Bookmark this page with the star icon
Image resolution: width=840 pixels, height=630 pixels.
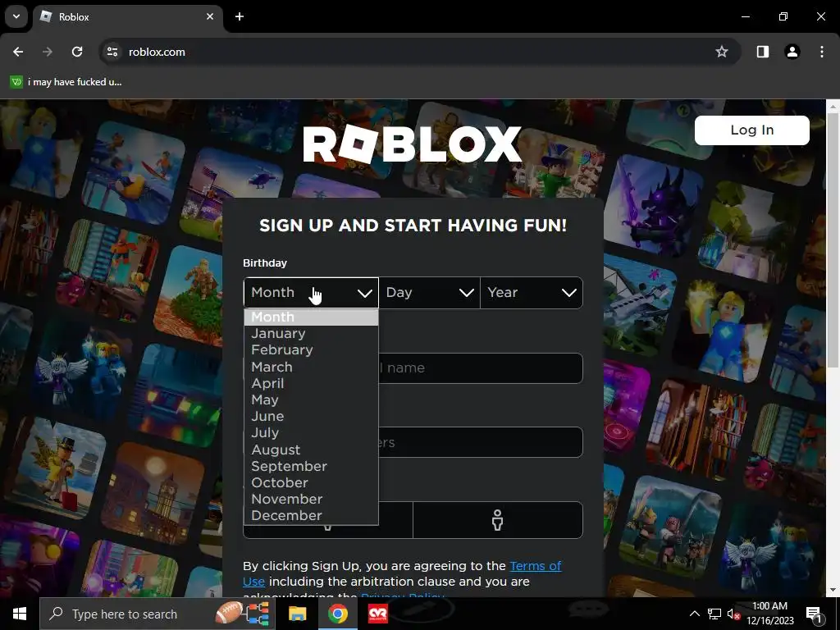tap(722, 52)
